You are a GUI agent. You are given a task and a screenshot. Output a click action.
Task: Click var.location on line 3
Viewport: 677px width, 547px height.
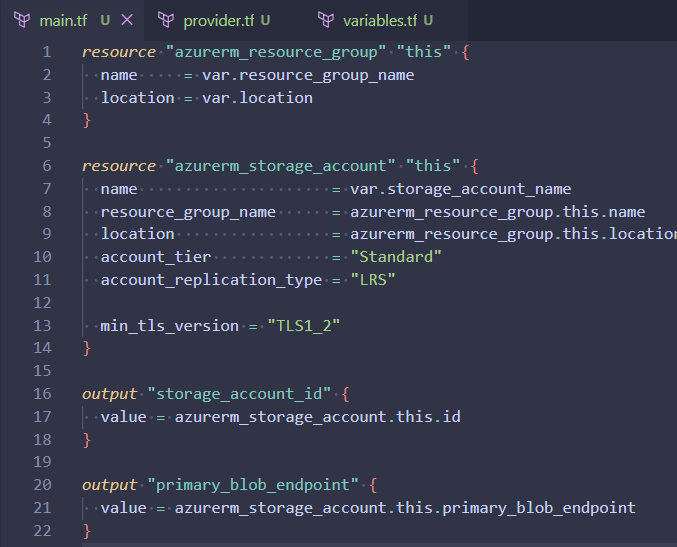coord(257,98)
